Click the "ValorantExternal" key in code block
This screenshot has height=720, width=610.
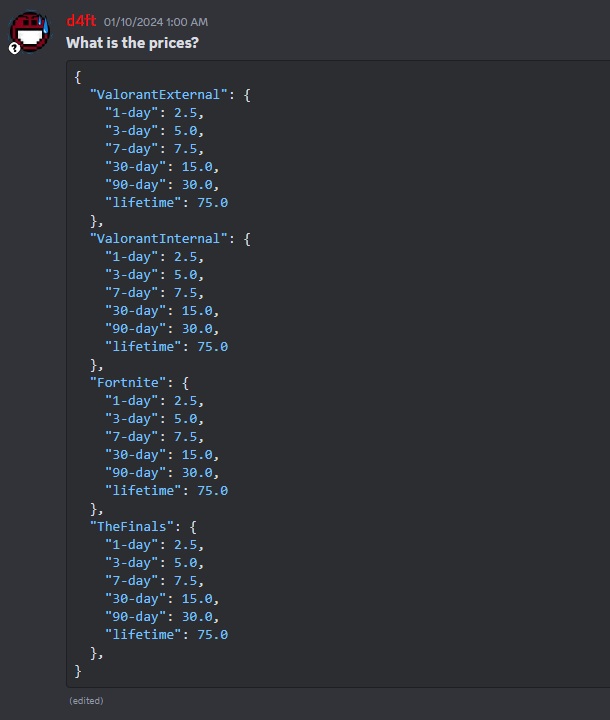158,94
